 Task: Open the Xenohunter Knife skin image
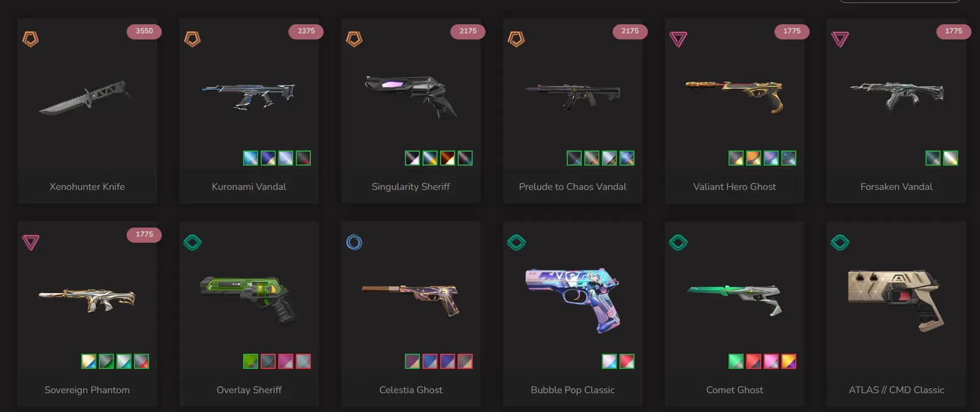point(85,97)
